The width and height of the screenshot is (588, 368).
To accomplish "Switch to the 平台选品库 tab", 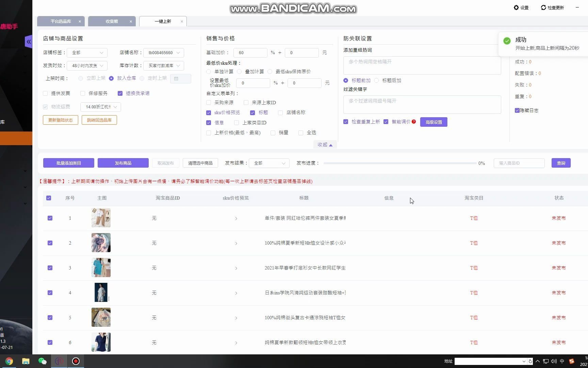I will (61, 21).
